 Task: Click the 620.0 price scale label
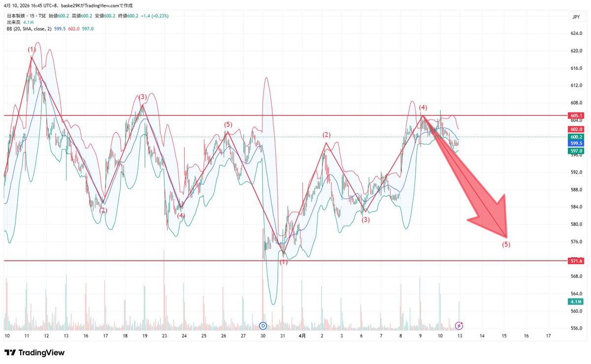[x=577, y=51]
